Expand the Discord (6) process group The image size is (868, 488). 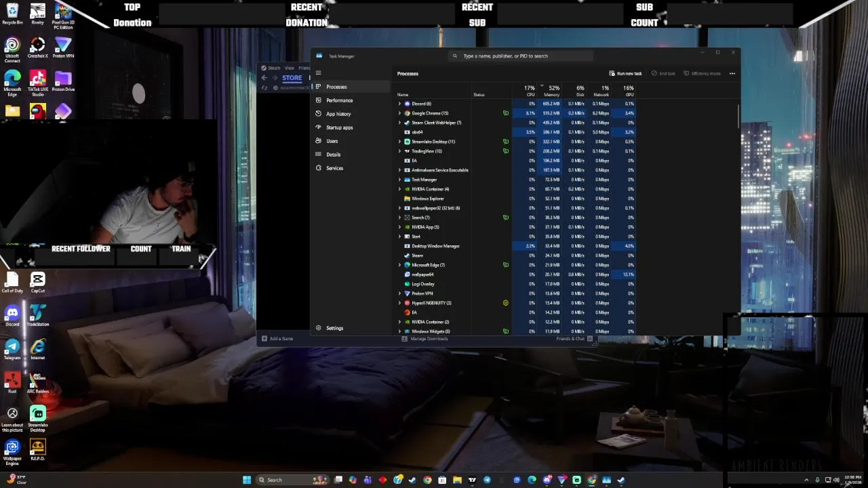(x=399, y=104)
